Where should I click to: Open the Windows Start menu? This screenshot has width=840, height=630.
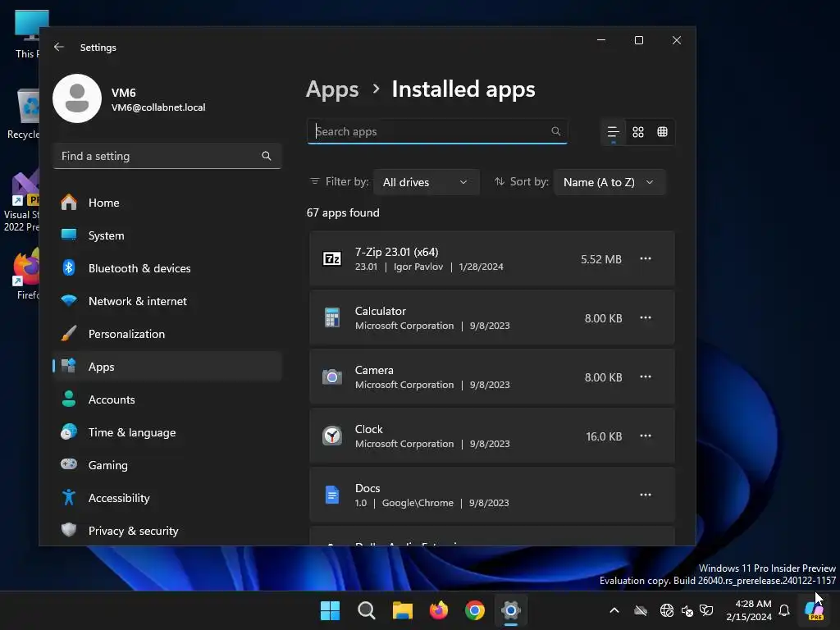coord(330,610)
